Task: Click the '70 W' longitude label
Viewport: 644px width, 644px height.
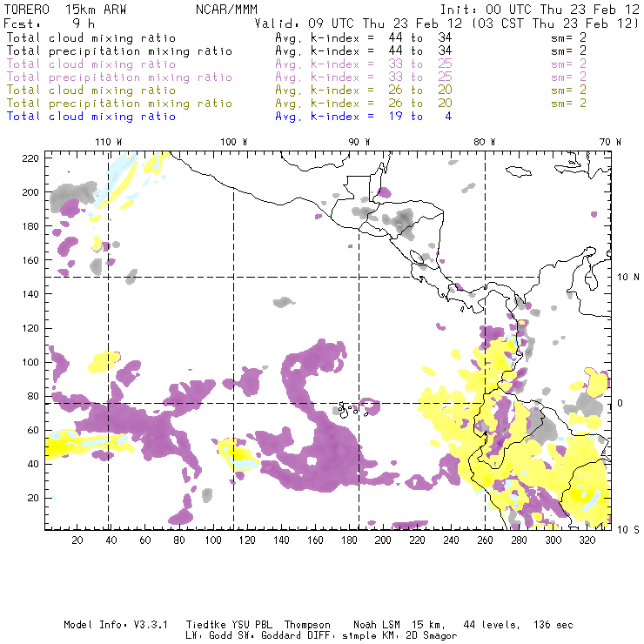Action: pyautogui.click(x=610, y=142)
